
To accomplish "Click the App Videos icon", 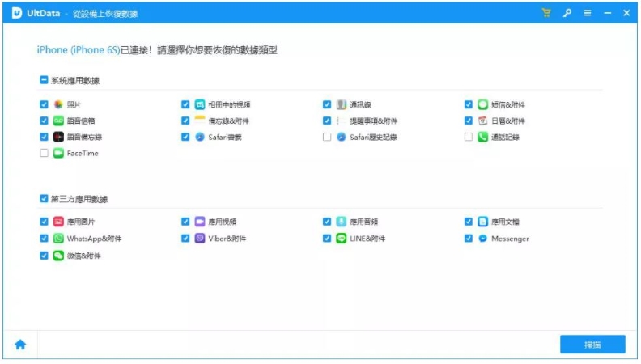I will point(199,222).
